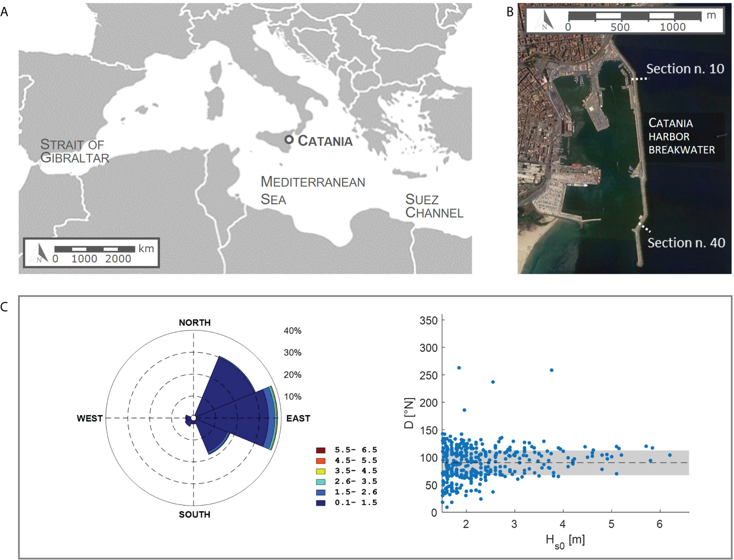Click the north arrow icon in map B
734x560 pixels.
click(x=546, y=21)
